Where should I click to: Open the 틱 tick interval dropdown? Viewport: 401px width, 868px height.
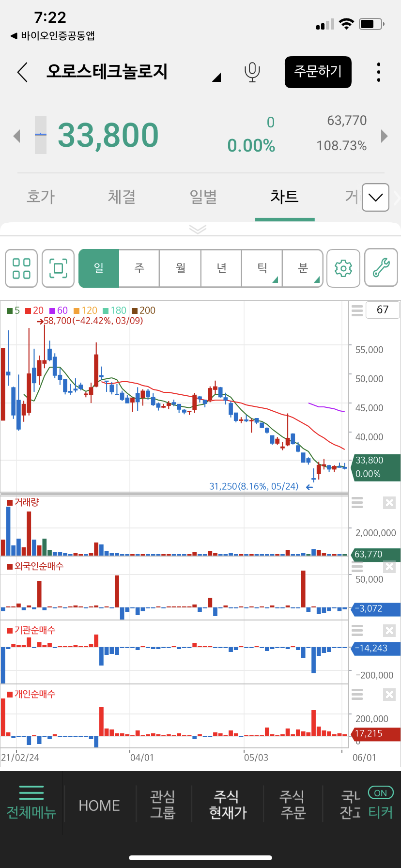pyautogui.click(x=262, y=268)
